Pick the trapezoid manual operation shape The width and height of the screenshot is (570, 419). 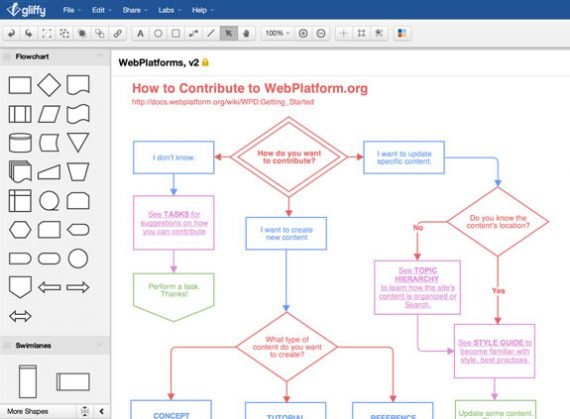pos(78,172)
